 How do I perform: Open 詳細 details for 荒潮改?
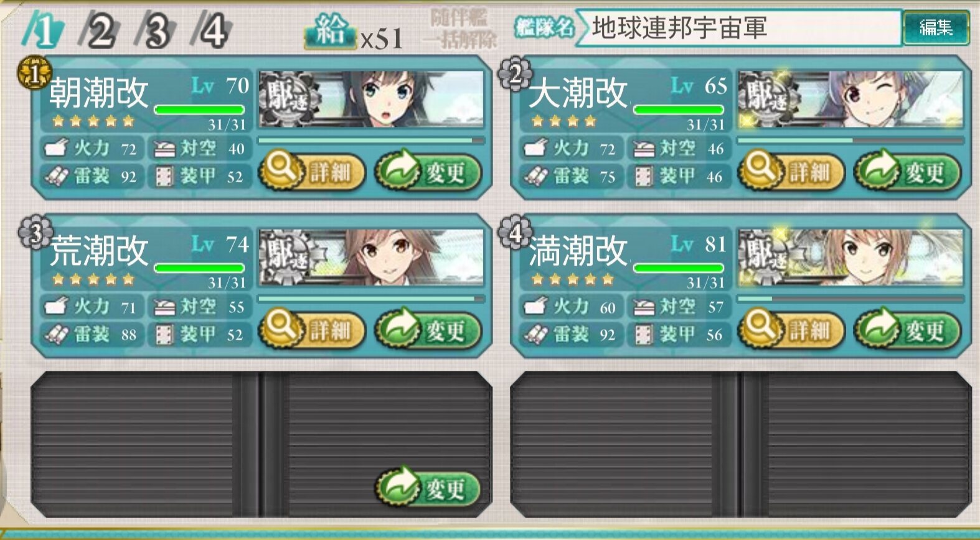312,328
